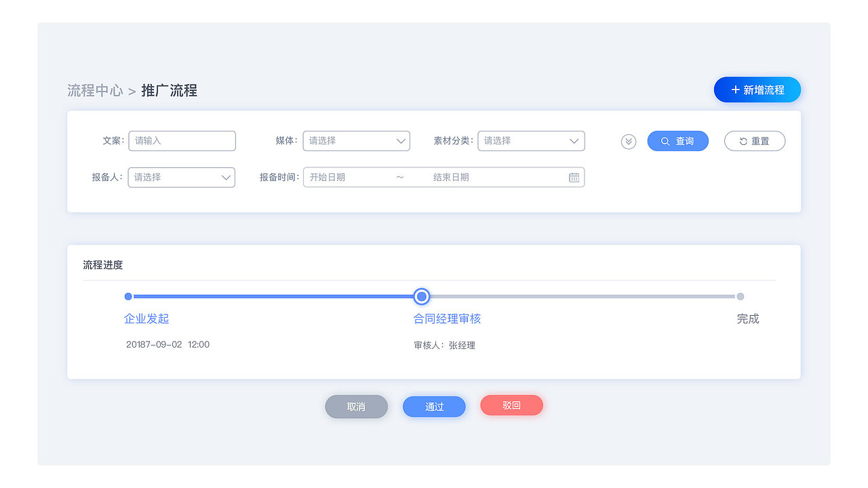Open the calendar icon in 报备时间 field
Image resolution: width=868 pixels, height=488 pixels.
(x=574, y=177)
